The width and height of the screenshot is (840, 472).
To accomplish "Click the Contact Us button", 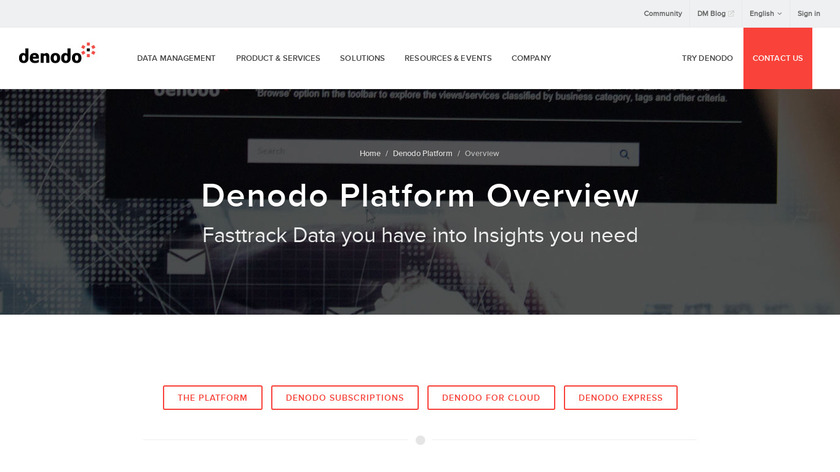I will pyautogui.click(x=777, y=58).
